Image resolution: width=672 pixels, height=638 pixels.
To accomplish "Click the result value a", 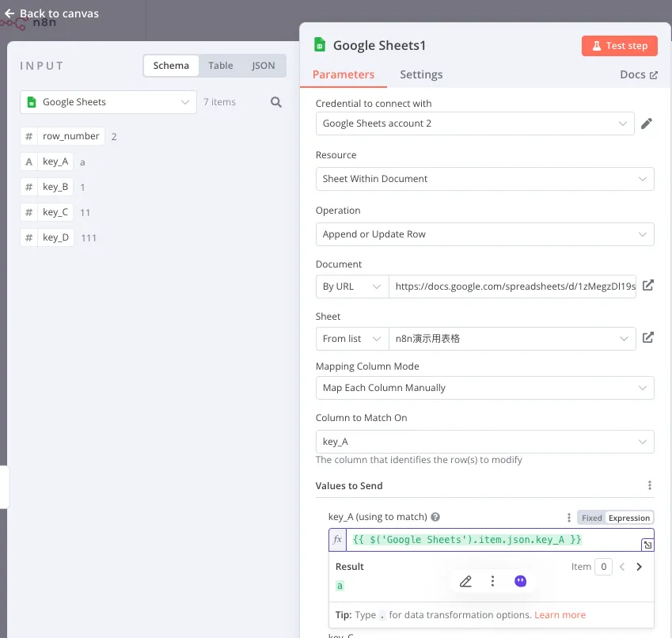I will click(340, 586).
